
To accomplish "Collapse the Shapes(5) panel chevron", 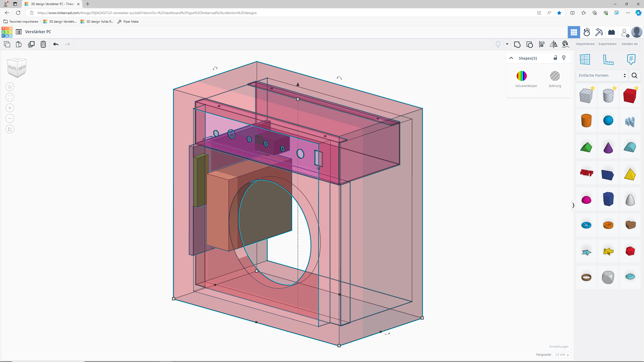I will [x=511, y=58].
